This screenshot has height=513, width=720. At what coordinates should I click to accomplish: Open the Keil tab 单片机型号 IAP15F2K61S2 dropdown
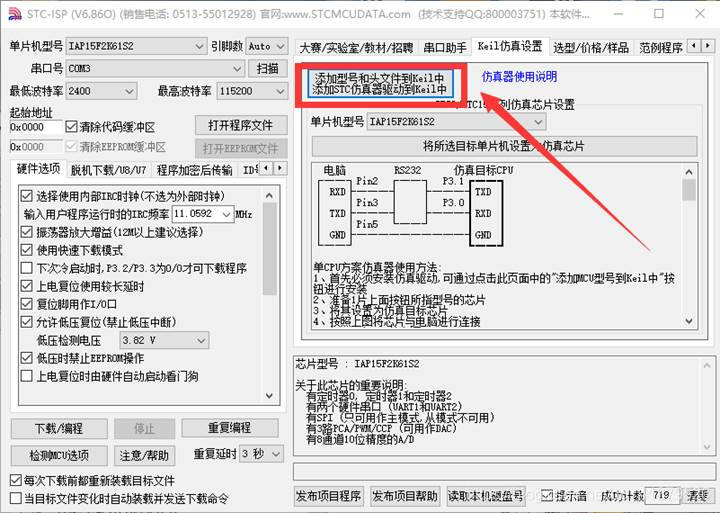[456, 122]
